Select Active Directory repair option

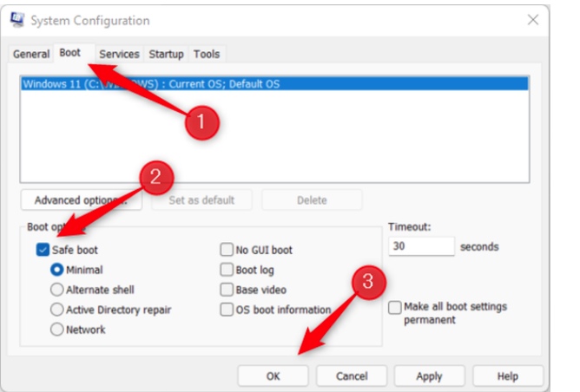coord(57,310)
